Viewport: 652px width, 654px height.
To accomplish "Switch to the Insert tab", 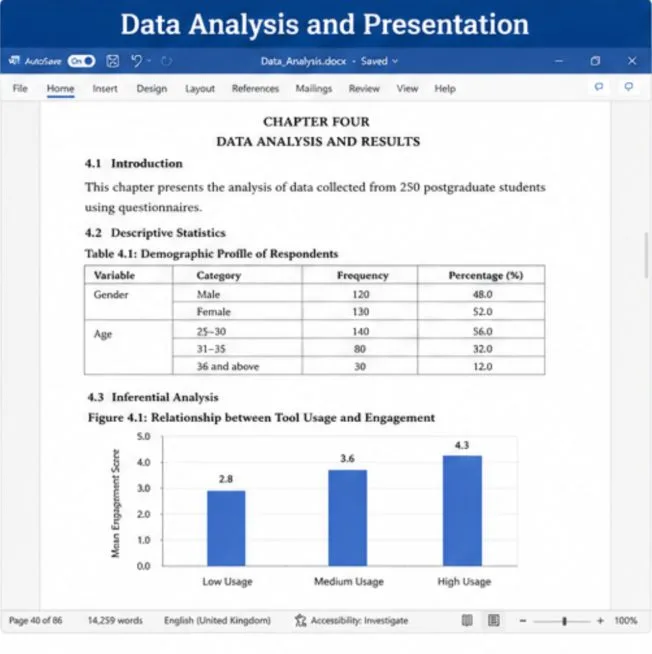I will pos(105,88).
